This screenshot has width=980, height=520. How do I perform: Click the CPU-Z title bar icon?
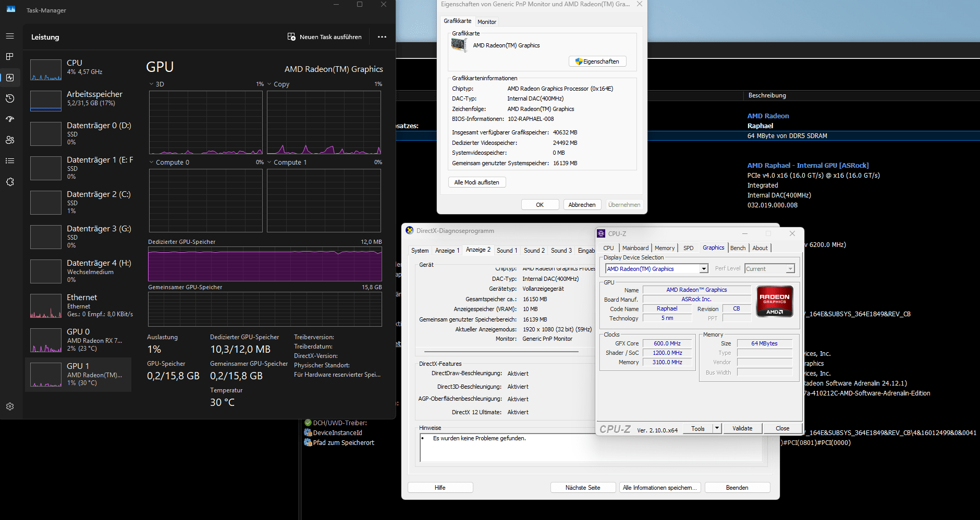[x=602, y=233]
